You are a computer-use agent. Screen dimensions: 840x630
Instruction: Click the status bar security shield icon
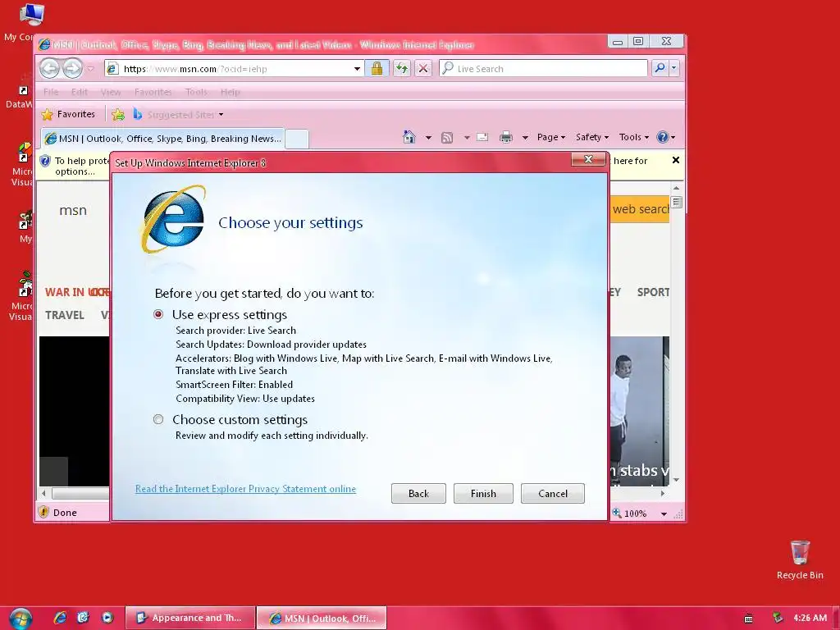pos(44,512)
